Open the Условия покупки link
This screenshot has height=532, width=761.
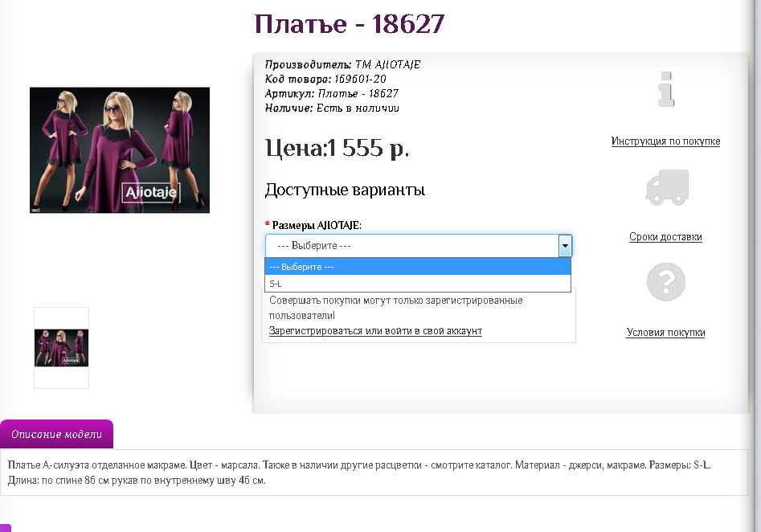tap(665, 333)
